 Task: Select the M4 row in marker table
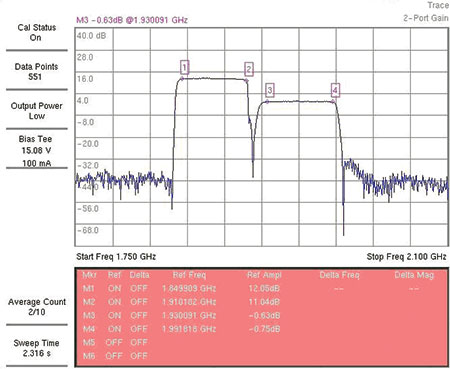pos(261,329)
